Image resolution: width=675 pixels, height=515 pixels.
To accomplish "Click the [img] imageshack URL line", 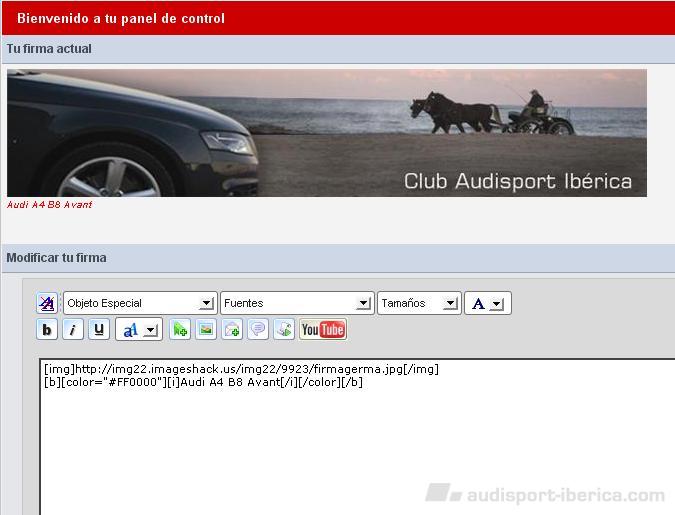I will pyautogui.click(x=241, y=369).
